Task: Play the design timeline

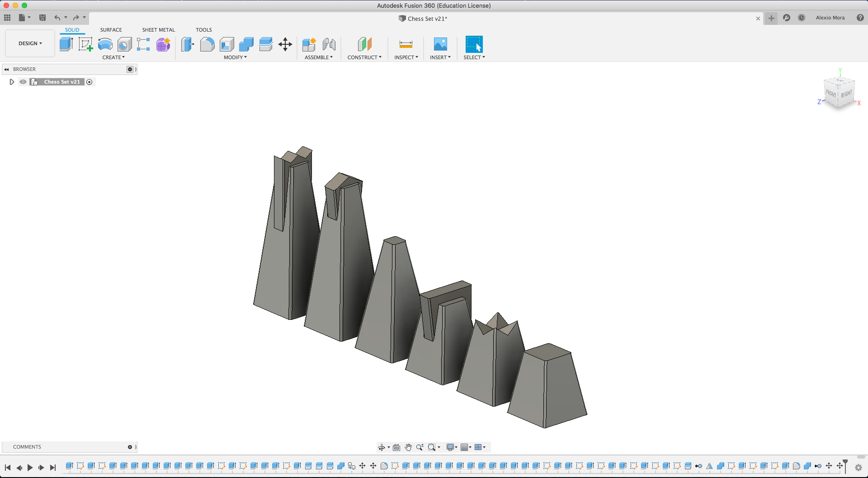Action: point(30,468)
